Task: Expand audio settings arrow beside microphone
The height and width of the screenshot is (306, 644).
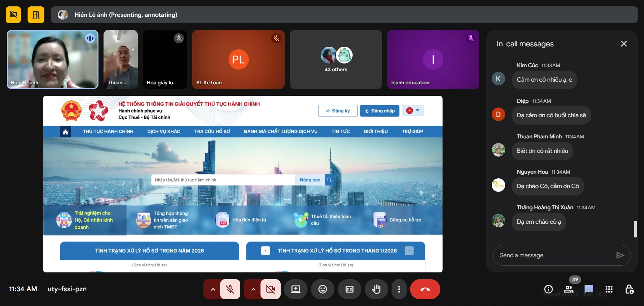Action: [x=213, y=289]
